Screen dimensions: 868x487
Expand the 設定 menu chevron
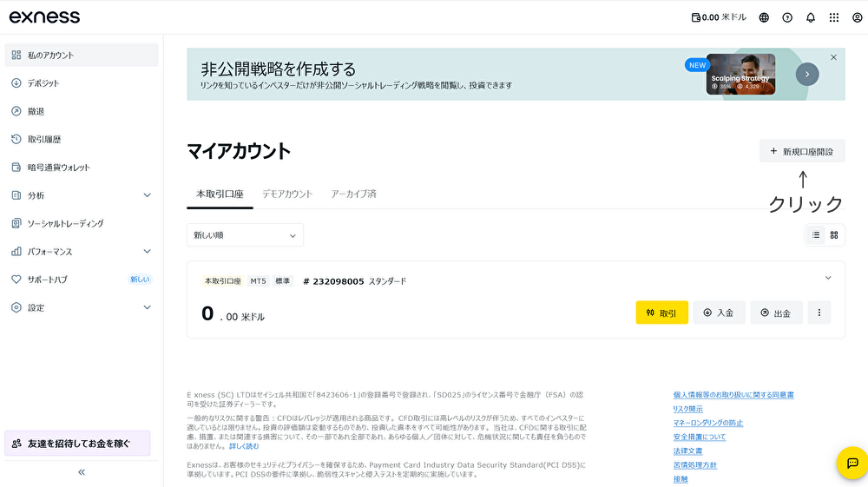pyautogui.click(x=148, y=307)
